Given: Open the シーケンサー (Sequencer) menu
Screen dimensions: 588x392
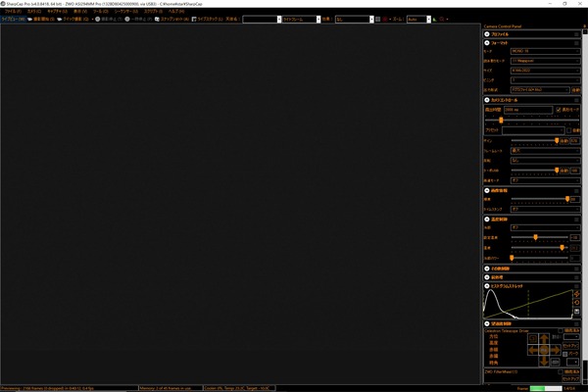Looking at the screenshot, I should [x=126, y=12].
